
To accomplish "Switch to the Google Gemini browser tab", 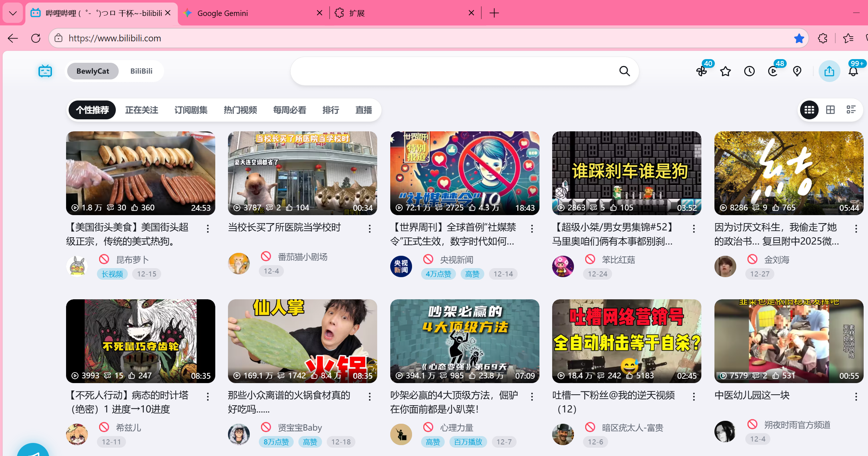I will pos(223,13).
